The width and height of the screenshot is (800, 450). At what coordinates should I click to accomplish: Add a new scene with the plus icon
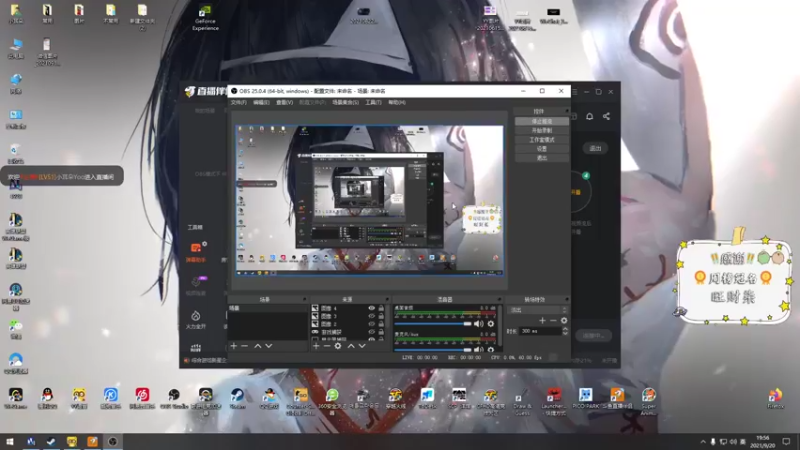click(x=234, y=346)
